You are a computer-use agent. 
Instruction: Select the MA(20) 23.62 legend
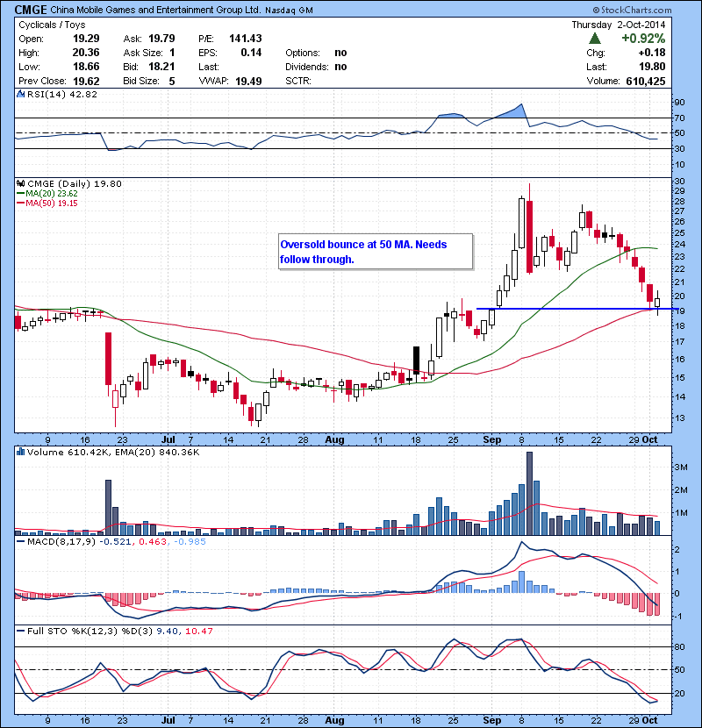[47, 194]
